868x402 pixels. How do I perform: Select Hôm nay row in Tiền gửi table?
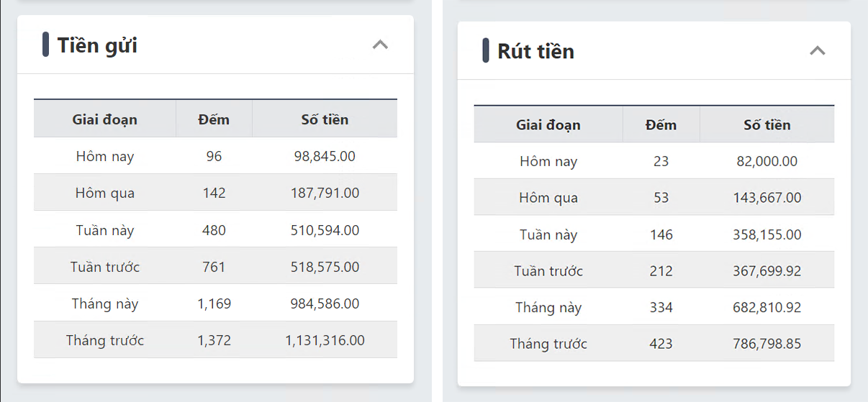[105, 156]
